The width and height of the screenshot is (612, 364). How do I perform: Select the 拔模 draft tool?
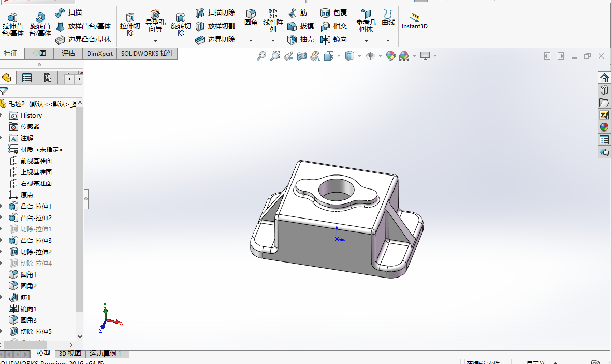[300, 26]
